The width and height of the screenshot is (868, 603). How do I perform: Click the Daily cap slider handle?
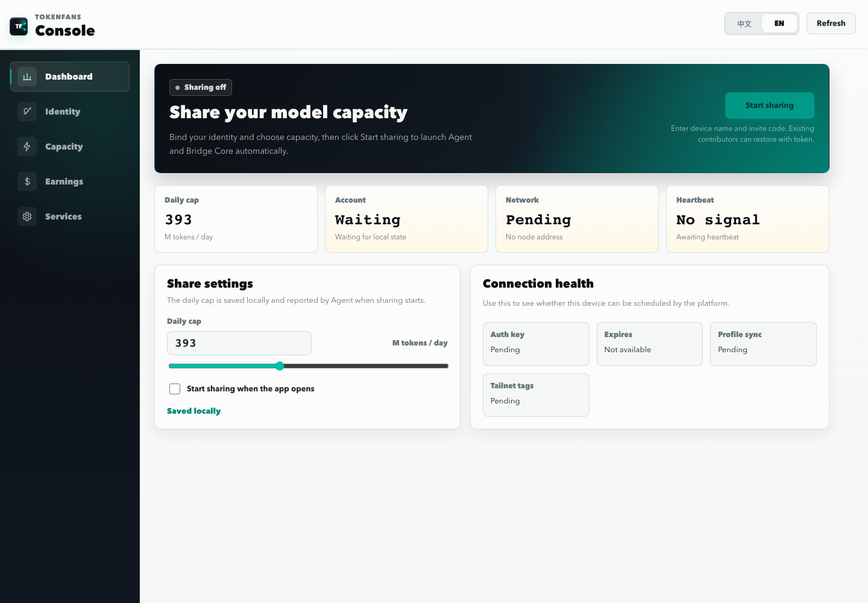tap(280, 366)
